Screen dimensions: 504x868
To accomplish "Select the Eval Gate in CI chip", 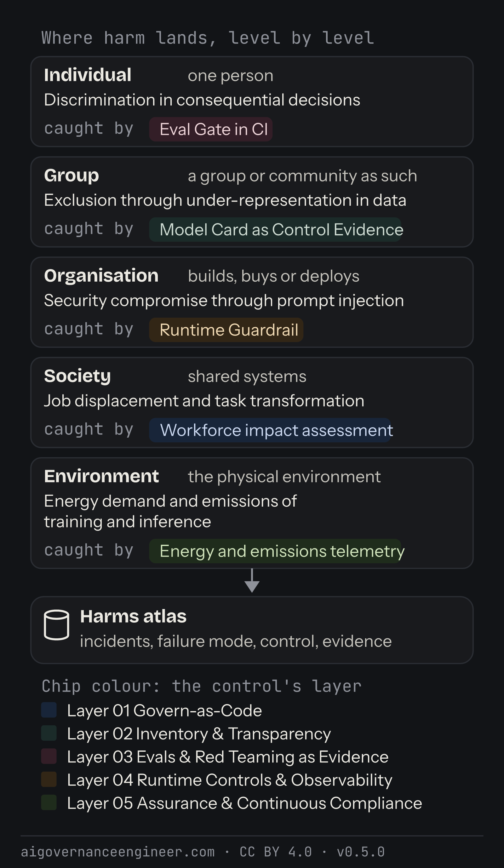I will (211, 129).
